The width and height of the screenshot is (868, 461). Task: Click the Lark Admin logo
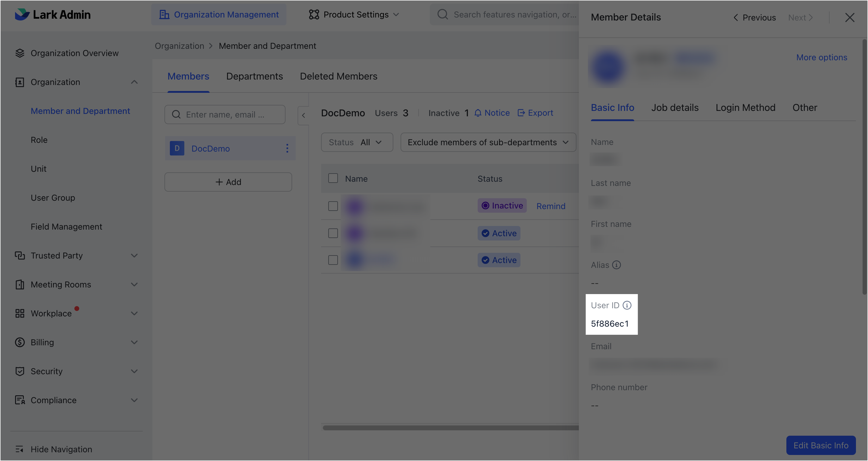tap(53, 14)
